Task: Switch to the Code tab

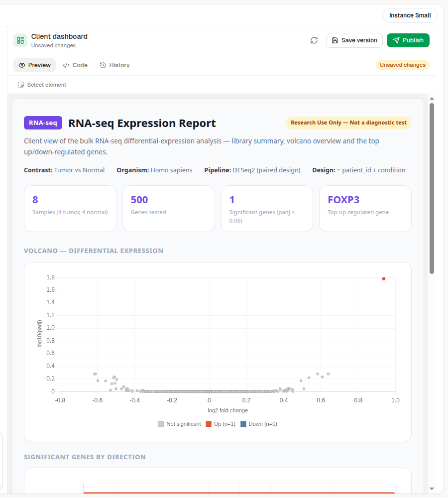Action: [75, 65]
